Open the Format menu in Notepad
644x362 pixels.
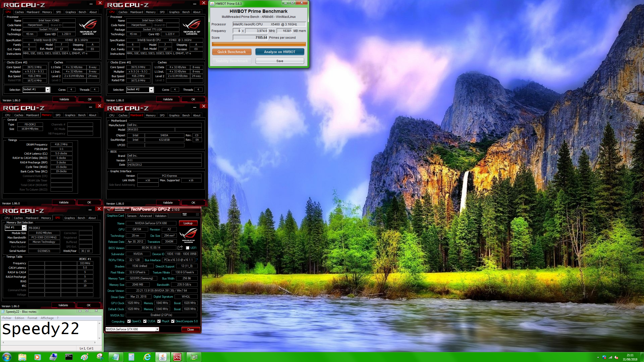coord(32,318)
